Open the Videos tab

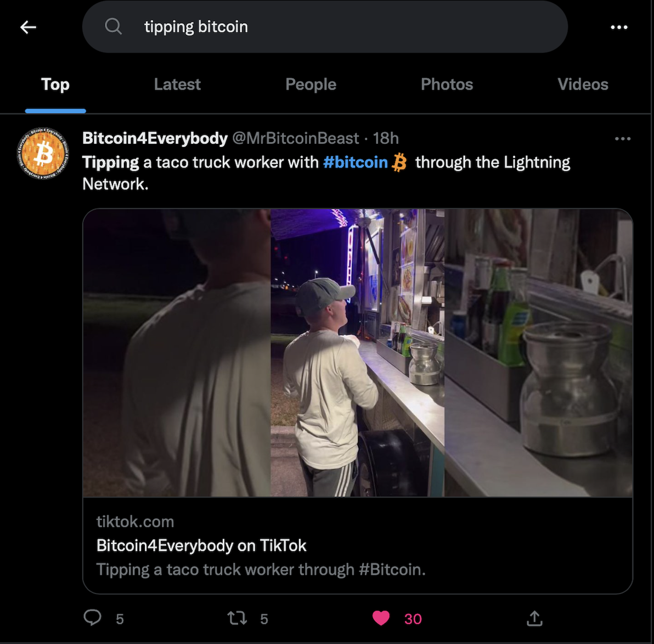coord(583,84)
